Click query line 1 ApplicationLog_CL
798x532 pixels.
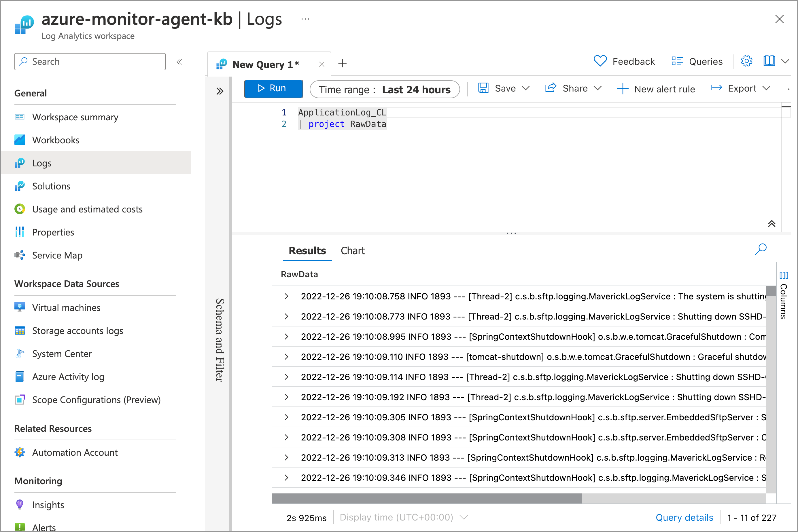pos(342,112)
